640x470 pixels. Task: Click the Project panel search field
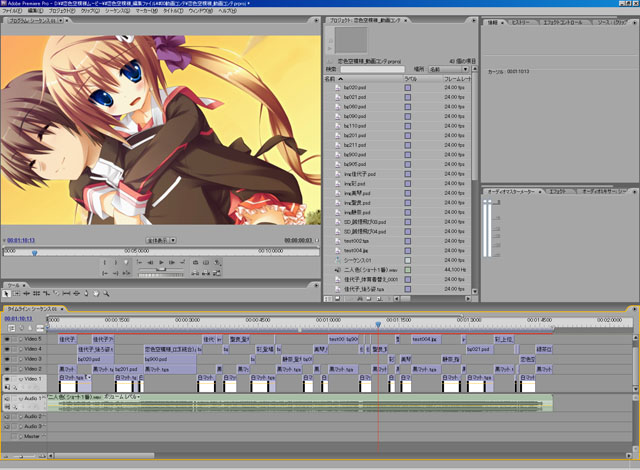pos(373,69)
